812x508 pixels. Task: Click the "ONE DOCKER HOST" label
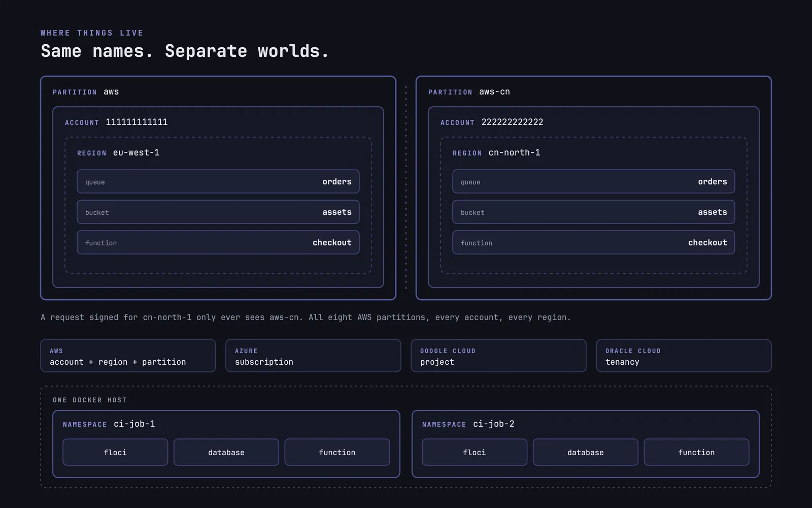[90, 400]
